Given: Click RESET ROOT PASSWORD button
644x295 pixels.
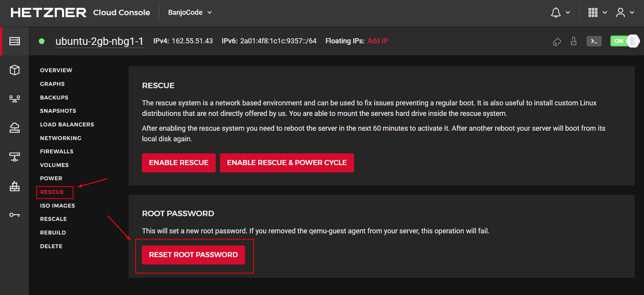Looking at the screenshot, I should click(x=193, y=255).
